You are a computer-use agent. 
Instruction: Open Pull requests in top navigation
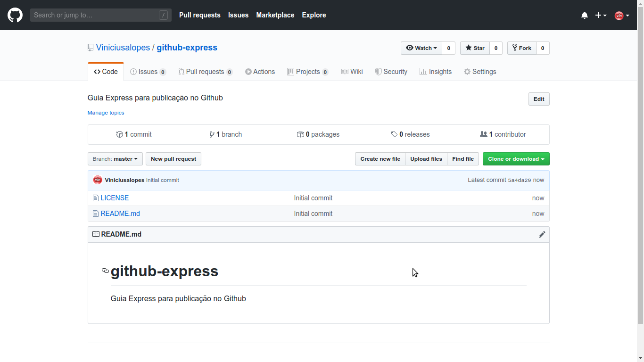click(x=200, y=15)
